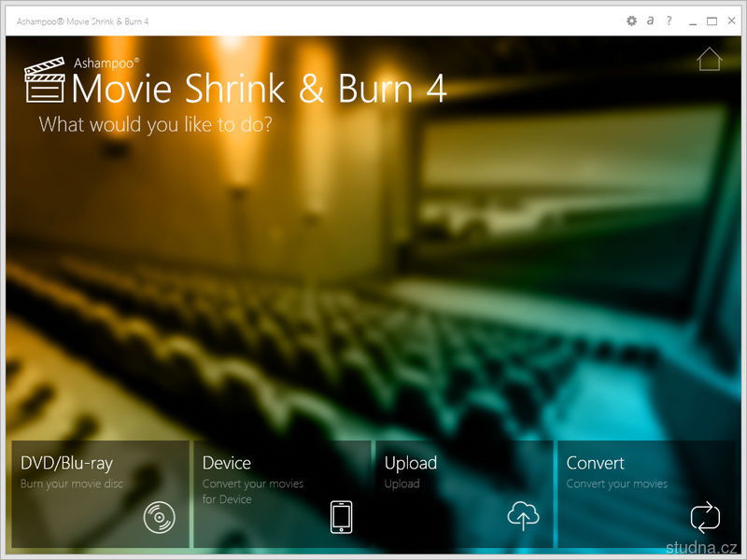Click the convert arrows icon
Screen dimensions: 747x560
coord(705,517)
